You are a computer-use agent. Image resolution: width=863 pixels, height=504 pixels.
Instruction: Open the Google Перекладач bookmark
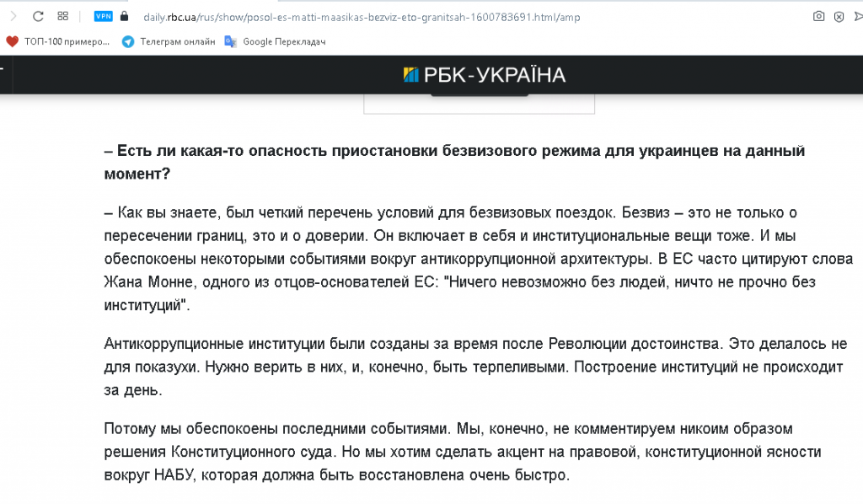click(276, 42)
